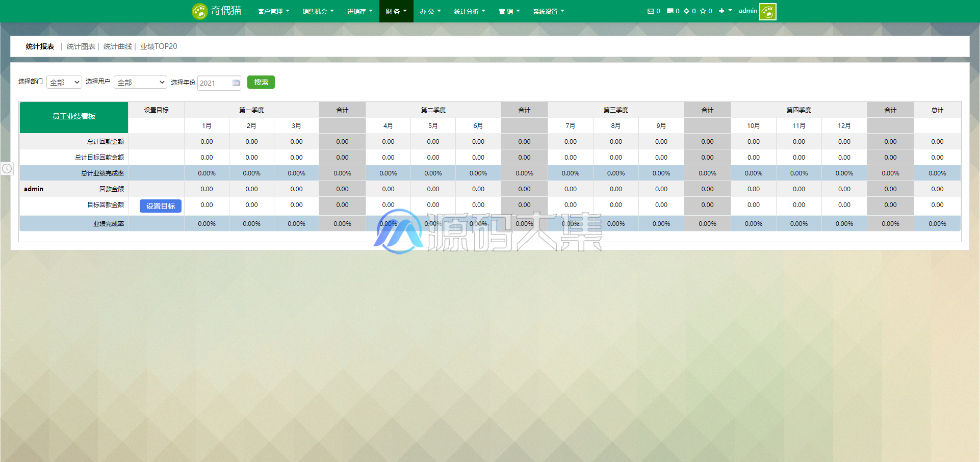
Task: Click the 选择部门 label
Action: 31,82
